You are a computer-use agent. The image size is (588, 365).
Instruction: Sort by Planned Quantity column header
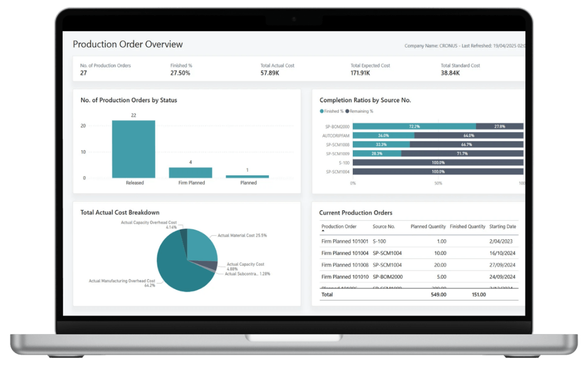click(x=428, y=227)
